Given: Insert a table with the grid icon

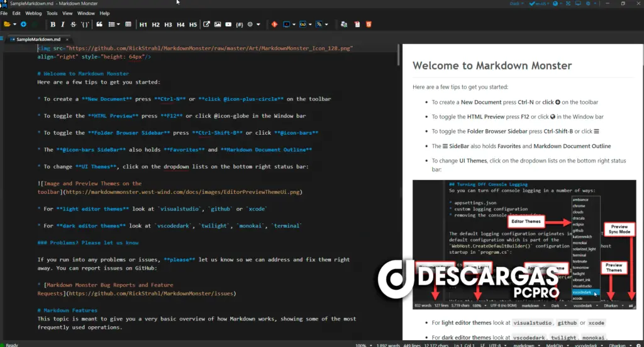Looking at the screenshot, I should pyautogui.click(x=128, y=25).
